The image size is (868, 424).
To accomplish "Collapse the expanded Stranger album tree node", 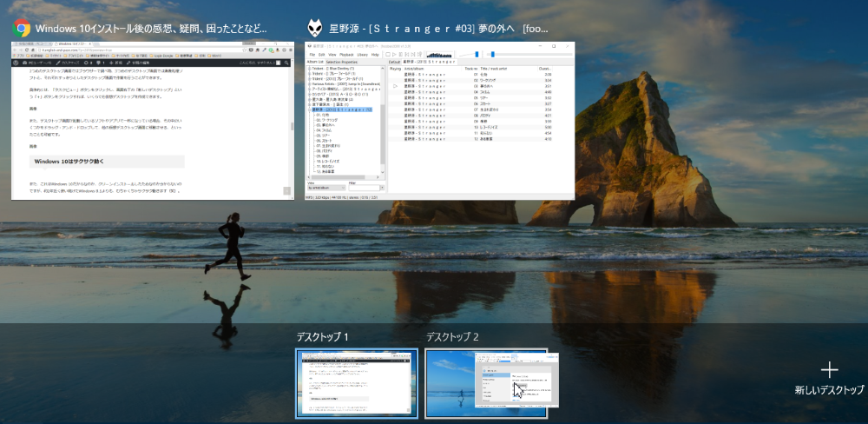I will coord(311,109).
